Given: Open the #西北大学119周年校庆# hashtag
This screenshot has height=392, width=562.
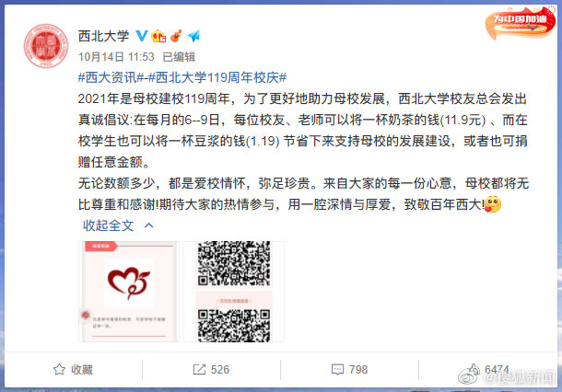Looking at the screenshot, I should point(217,77).
